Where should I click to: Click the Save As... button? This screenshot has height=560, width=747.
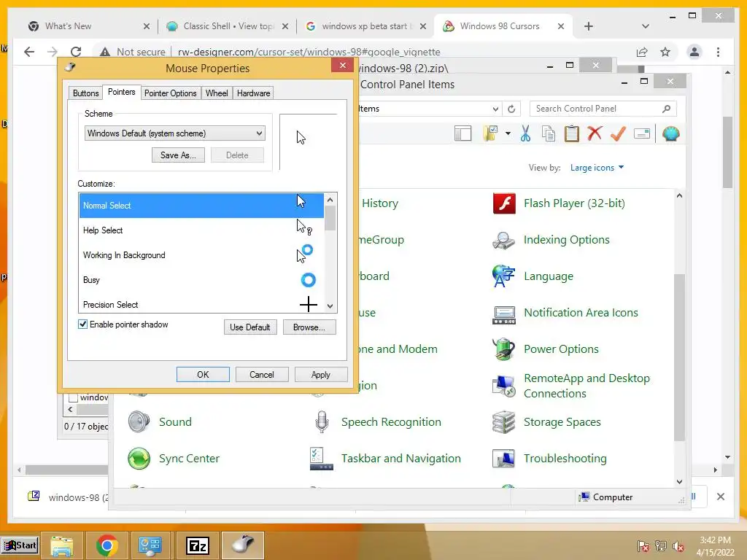click(x=178, y=155)
